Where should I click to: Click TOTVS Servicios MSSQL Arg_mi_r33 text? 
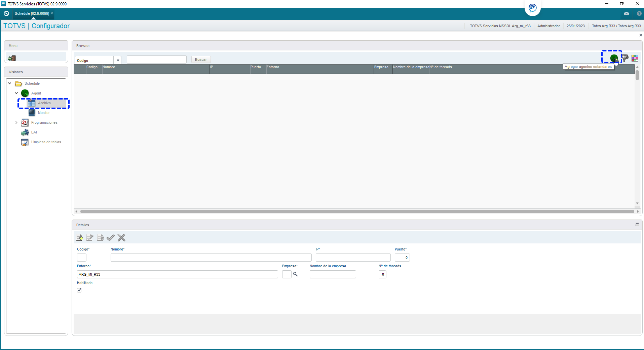500,26
